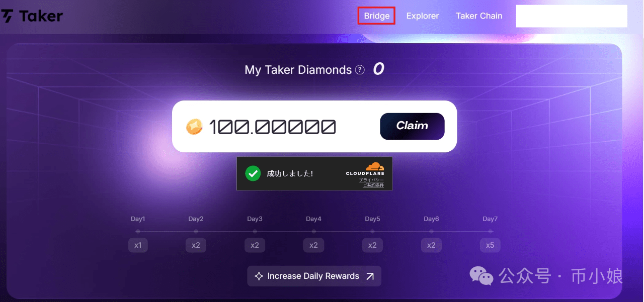Click the sparkle icon on Increase Daily Rewards

[259, 276]
